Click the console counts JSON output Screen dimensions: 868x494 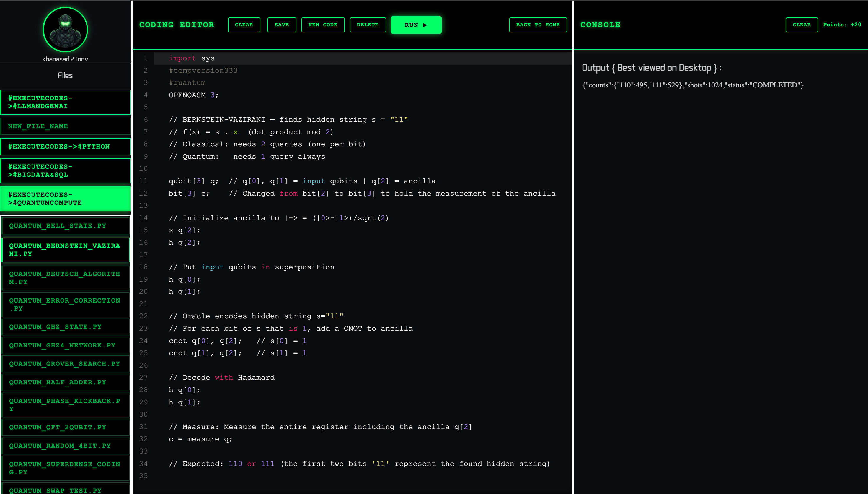(692, 85)
